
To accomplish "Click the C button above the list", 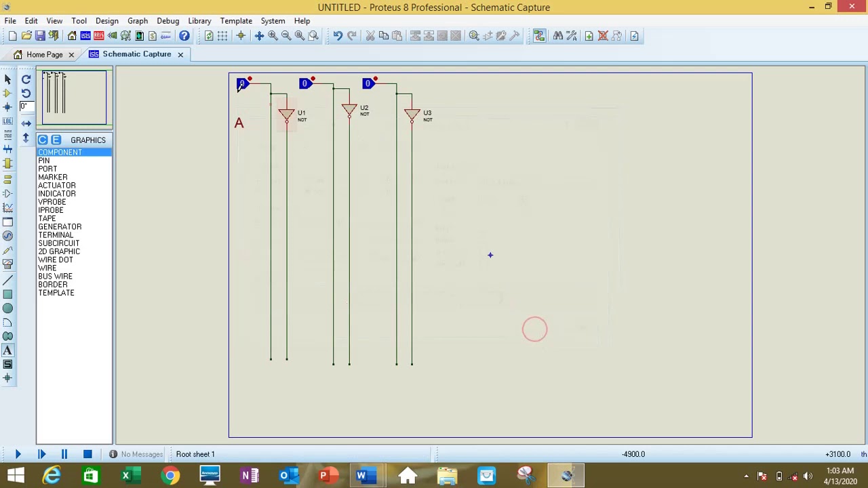I will pyautogui.click(x=43, y=140).
